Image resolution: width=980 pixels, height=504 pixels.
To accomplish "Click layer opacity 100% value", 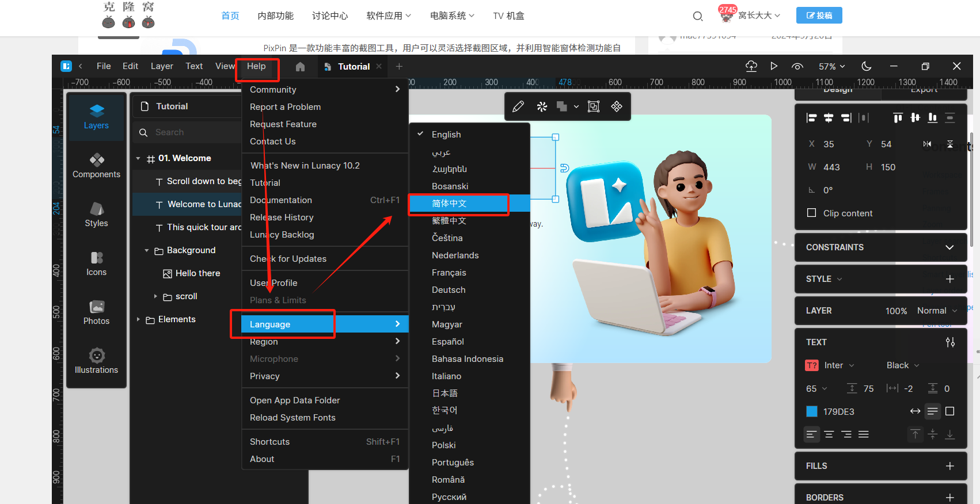I will [x=896, y=311].
